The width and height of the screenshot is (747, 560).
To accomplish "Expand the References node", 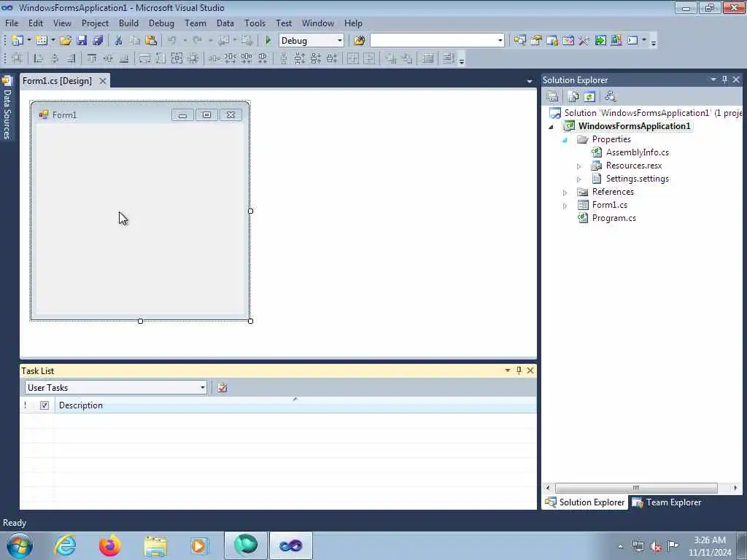I will 565,192.
